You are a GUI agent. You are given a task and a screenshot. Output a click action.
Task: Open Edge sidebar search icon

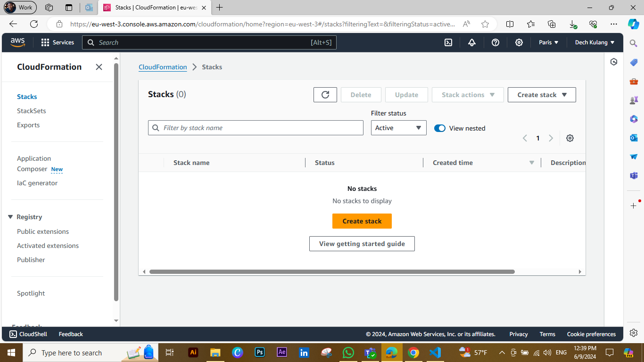(634, 43)
